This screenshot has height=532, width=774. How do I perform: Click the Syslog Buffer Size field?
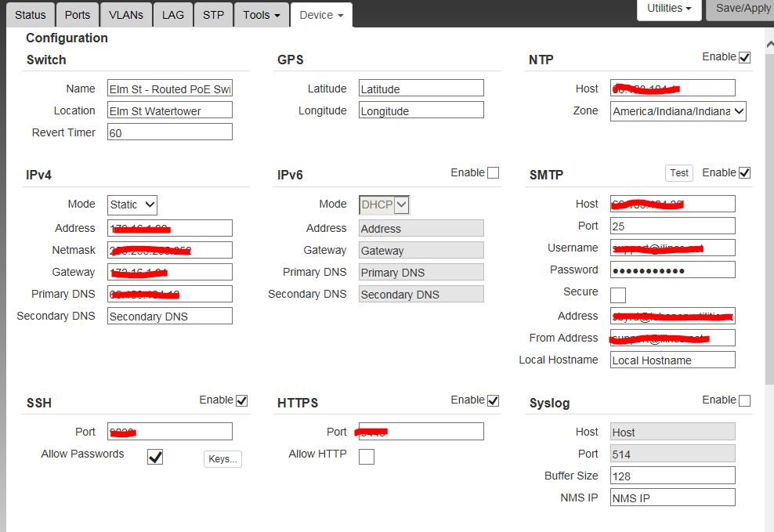[672, 476]
